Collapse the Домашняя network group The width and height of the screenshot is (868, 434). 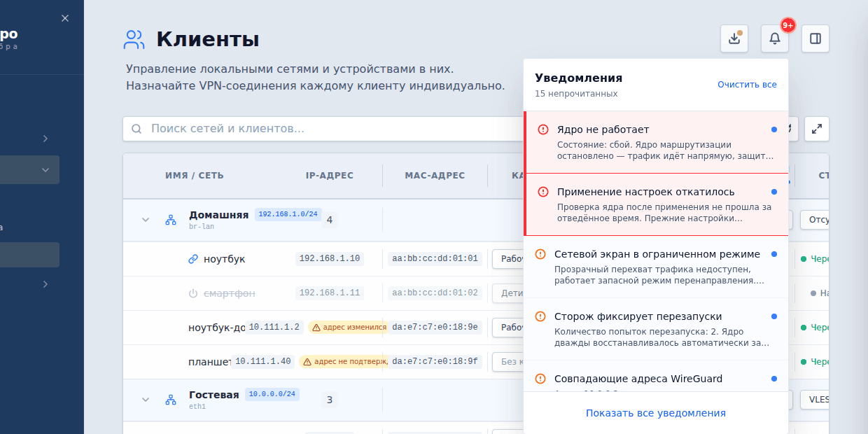click(146, 220)
